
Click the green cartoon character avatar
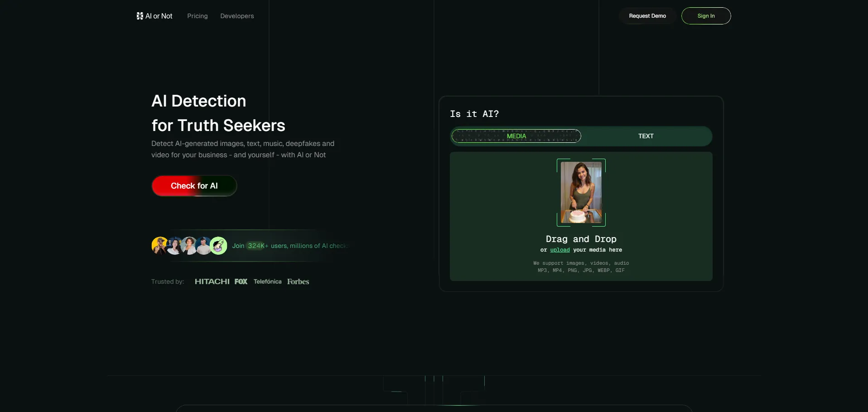click(218, 246)
